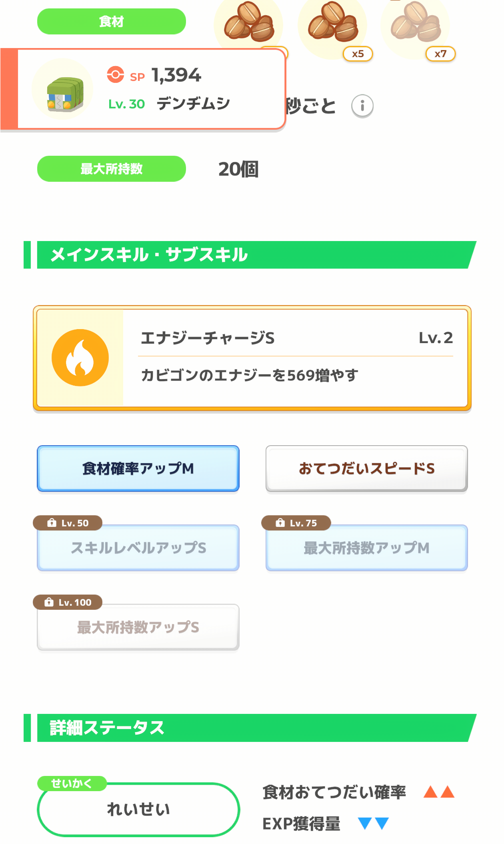Tap locked スキルレベルアップS sub skill
This screenshot has height=844, width=504.
[x=138, y=548]
